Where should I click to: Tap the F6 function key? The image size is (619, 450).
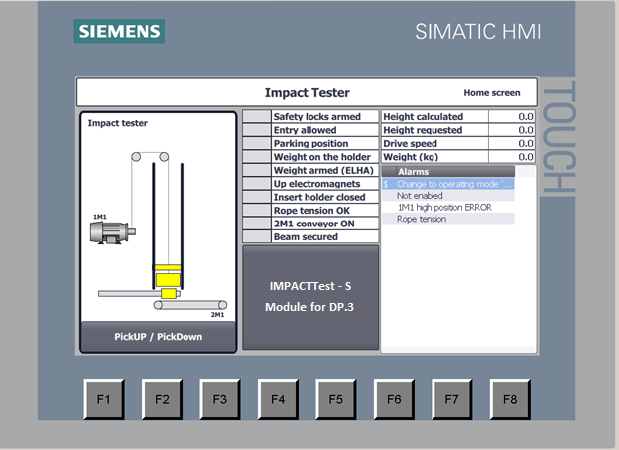[x=394, y=399]
